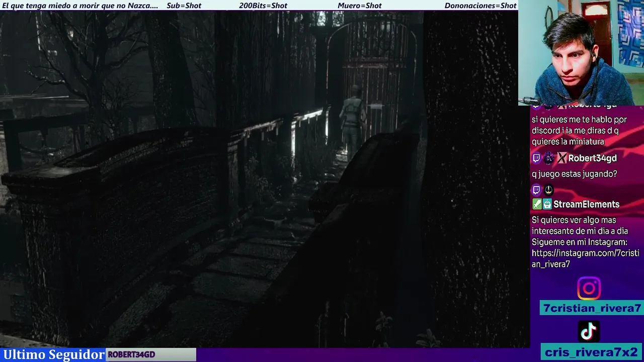The image size is (644, 362).
Task: Click the Twitch badge beside Robert34gd
Action: [536, 158]
